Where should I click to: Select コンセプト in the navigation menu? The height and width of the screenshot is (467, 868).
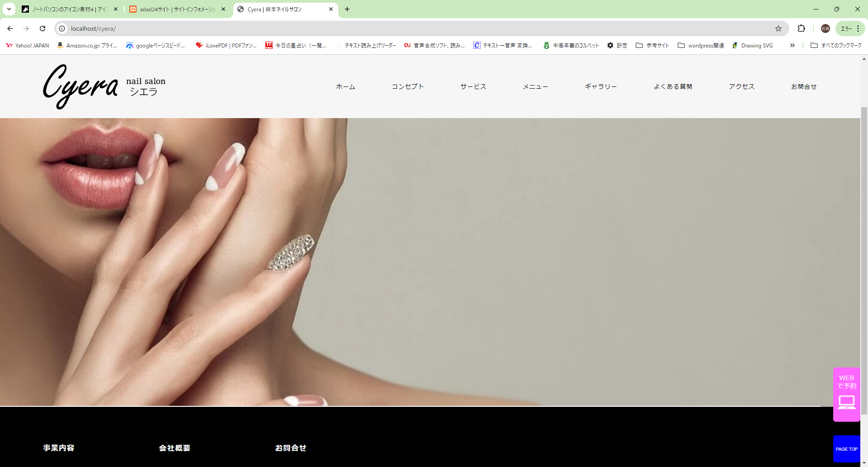coord(407,86)
